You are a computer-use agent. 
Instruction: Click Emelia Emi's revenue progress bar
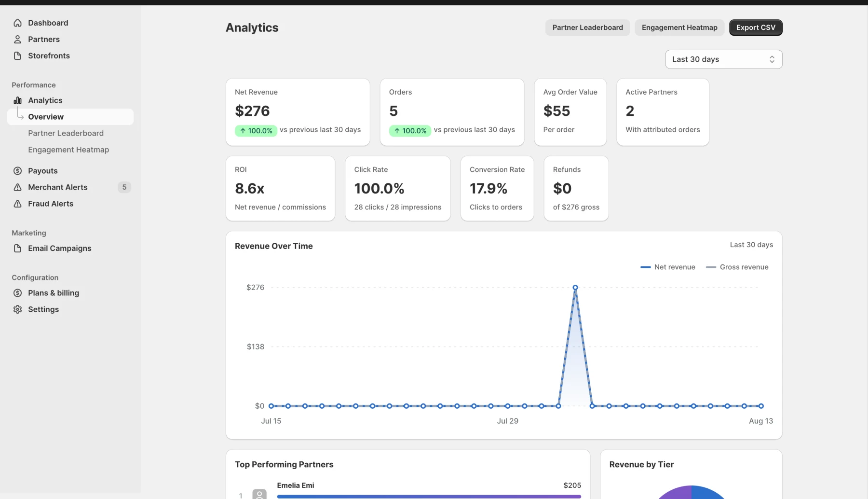coord(429,497)
